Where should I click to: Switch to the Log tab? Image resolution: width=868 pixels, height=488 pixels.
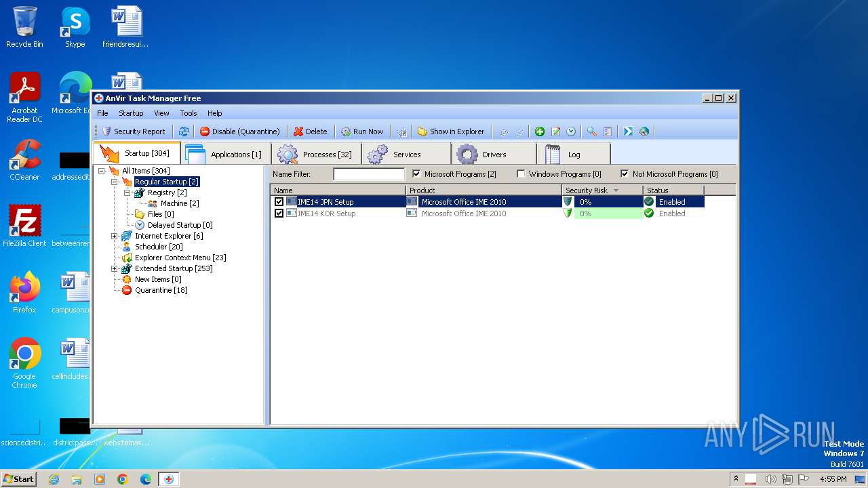(x=574, y=154)
